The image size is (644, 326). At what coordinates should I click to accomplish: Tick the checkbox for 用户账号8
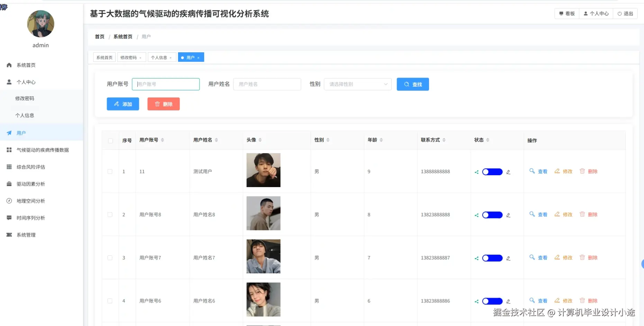pos(110,214)
